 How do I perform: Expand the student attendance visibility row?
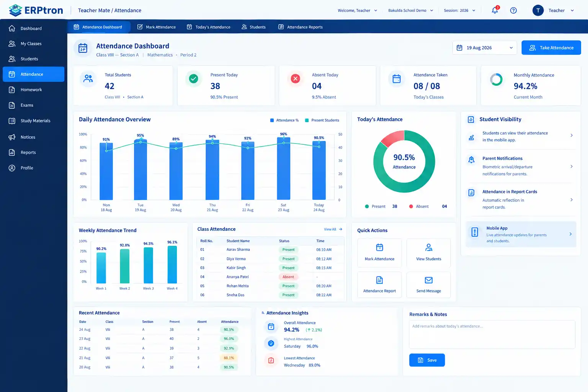572,135
